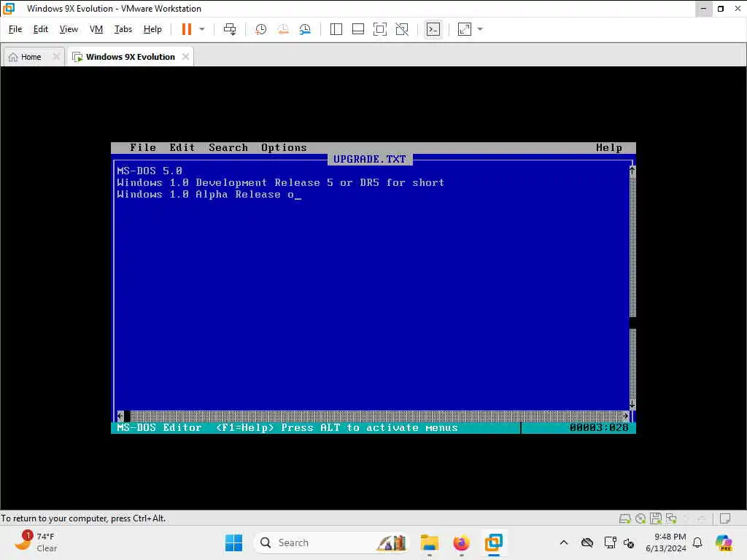Click the muted volume tray icon
747x560 pixels.
(x=629, y=542)
